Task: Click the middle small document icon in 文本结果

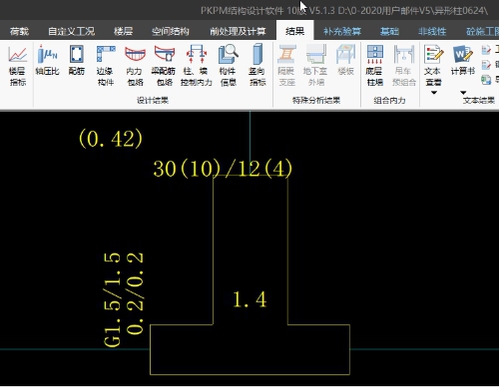Action: 486,64
